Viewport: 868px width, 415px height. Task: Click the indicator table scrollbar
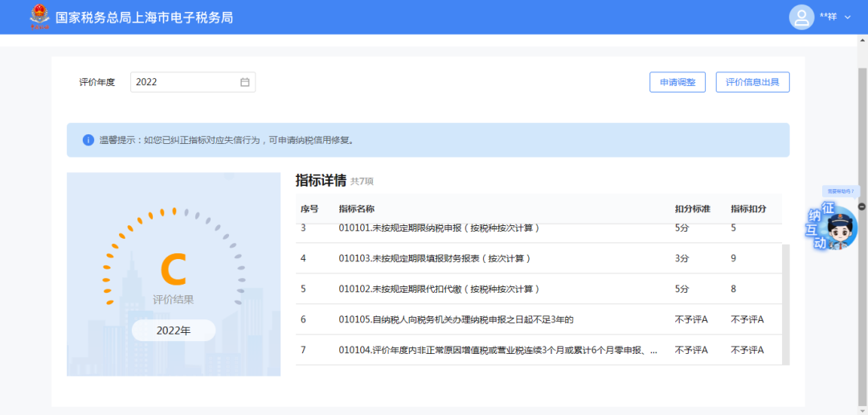tap(786, 304)
